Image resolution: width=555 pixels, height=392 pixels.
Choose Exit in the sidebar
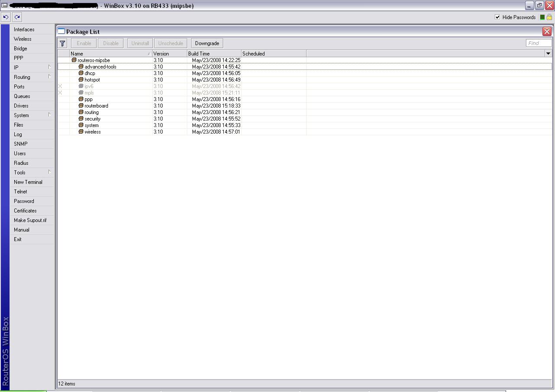point(32,239)
